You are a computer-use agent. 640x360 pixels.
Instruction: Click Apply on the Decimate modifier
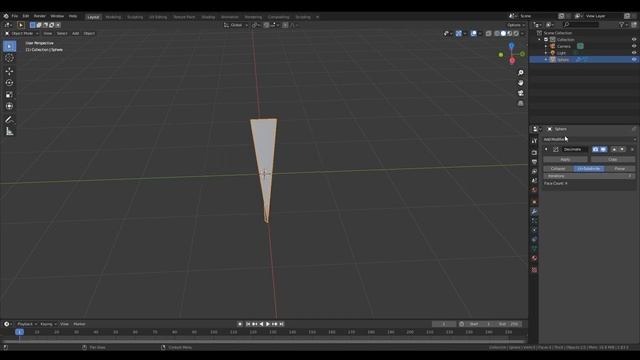[565, 160]
